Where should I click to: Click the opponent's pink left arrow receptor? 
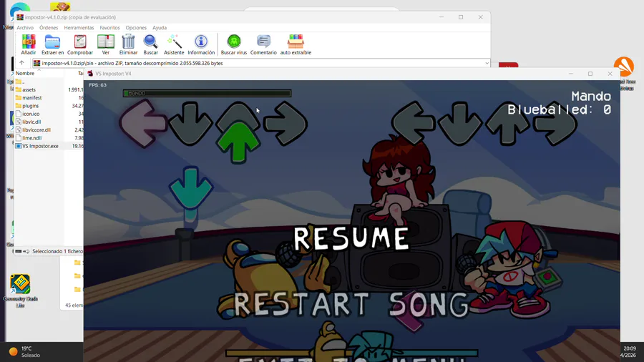[x=143, y=123]
